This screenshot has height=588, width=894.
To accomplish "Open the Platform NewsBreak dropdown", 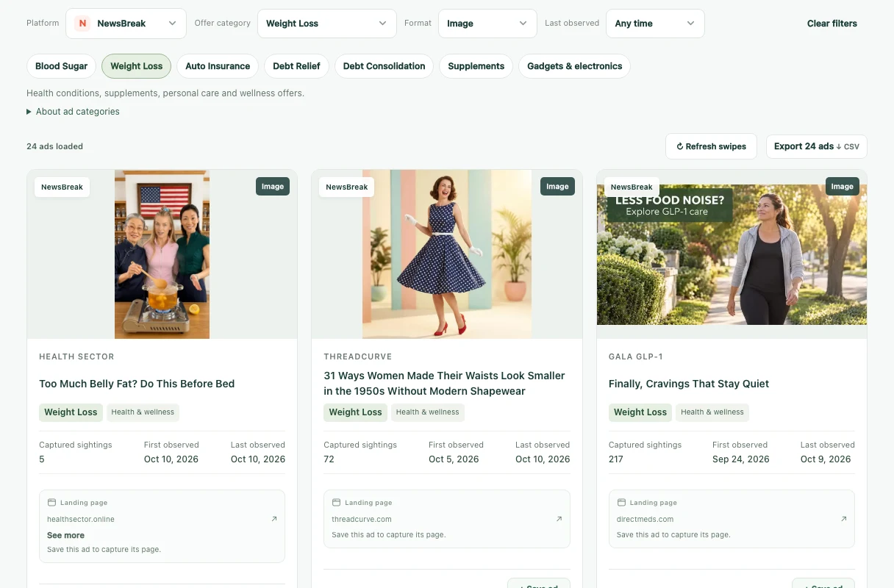I will [126, 24].
